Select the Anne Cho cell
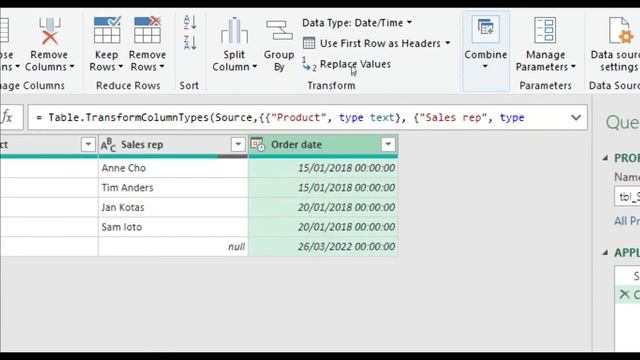Image resolution: width=640 pixels, height=360 pixels. [173, 168]
